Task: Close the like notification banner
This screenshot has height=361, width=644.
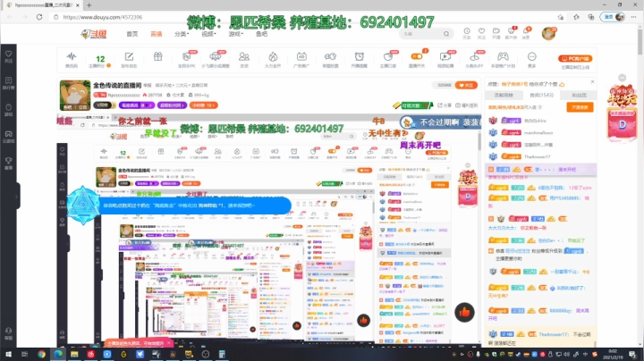Action: [x=592, y=81]
